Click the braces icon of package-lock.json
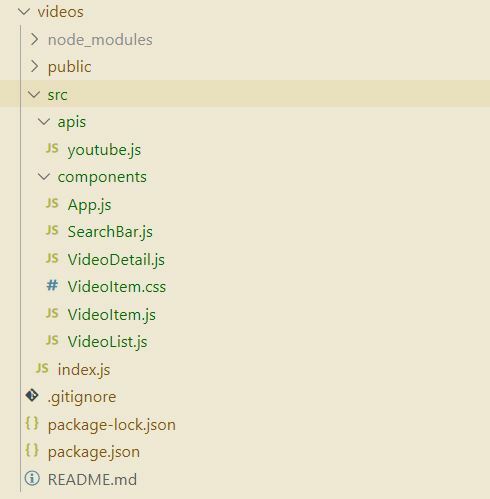The image size is (490, 499). (32, 424)
